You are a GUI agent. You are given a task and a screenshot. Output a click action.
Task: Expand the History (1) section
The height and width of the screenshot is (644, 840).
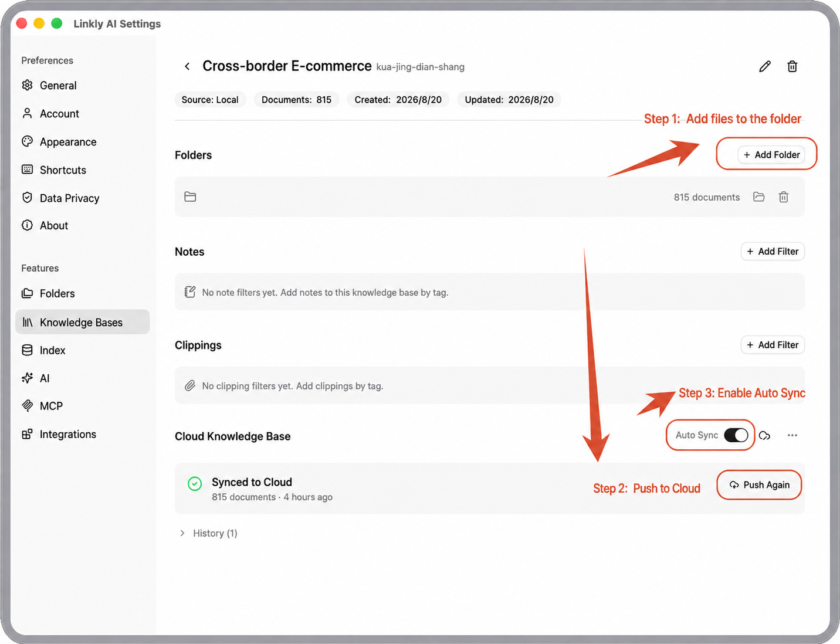(x=209, y=533)
